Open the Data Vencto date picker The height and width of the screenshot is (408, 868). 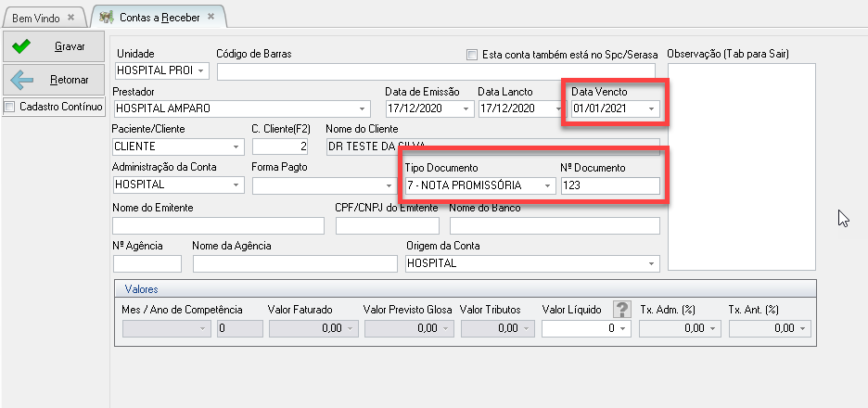pyautogui.click(x=652, y=109)
